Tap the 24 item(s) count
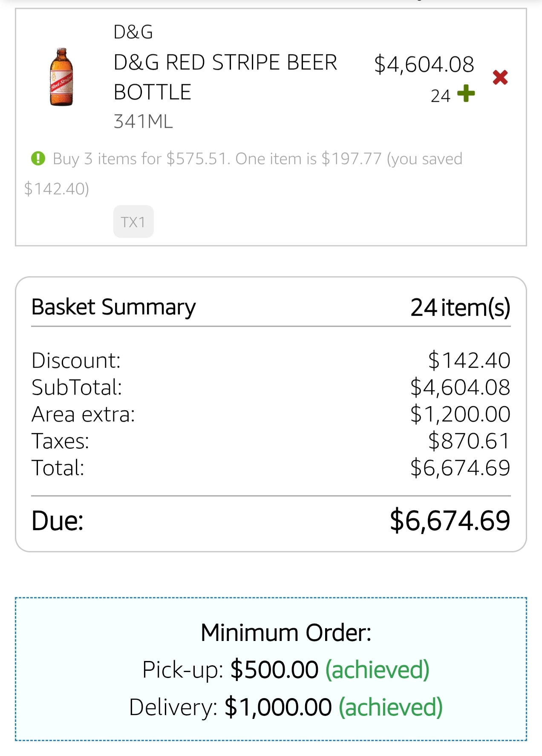542x756 pixels. pos(460,307)
